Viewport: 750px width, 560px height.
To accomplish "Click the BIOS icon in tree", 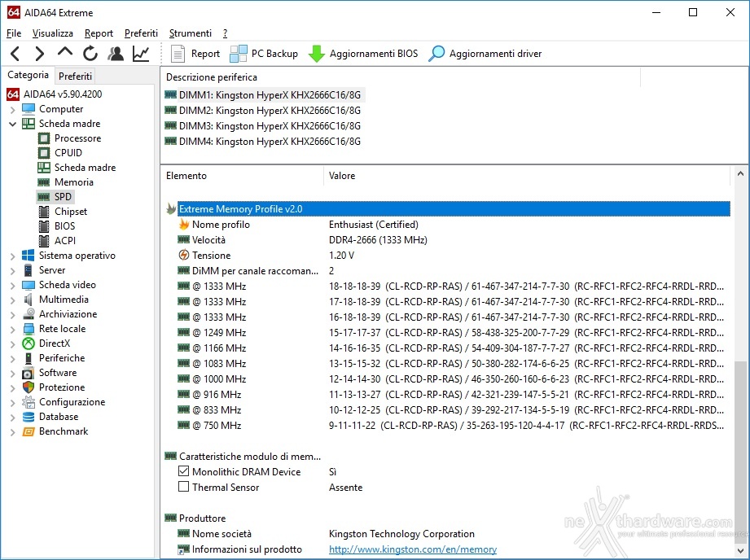I will (44, 226).
